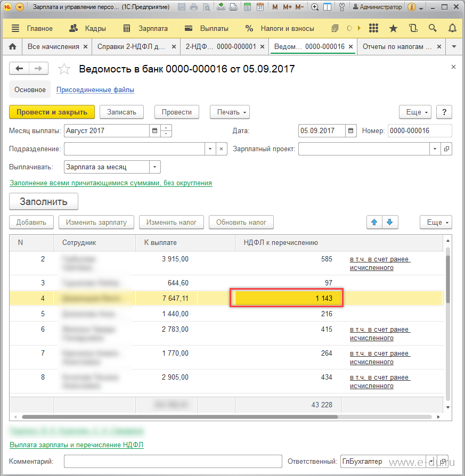Open the sections grid (dots) icon
Viewport: 465px width, 476px height.
click(373, 28)
